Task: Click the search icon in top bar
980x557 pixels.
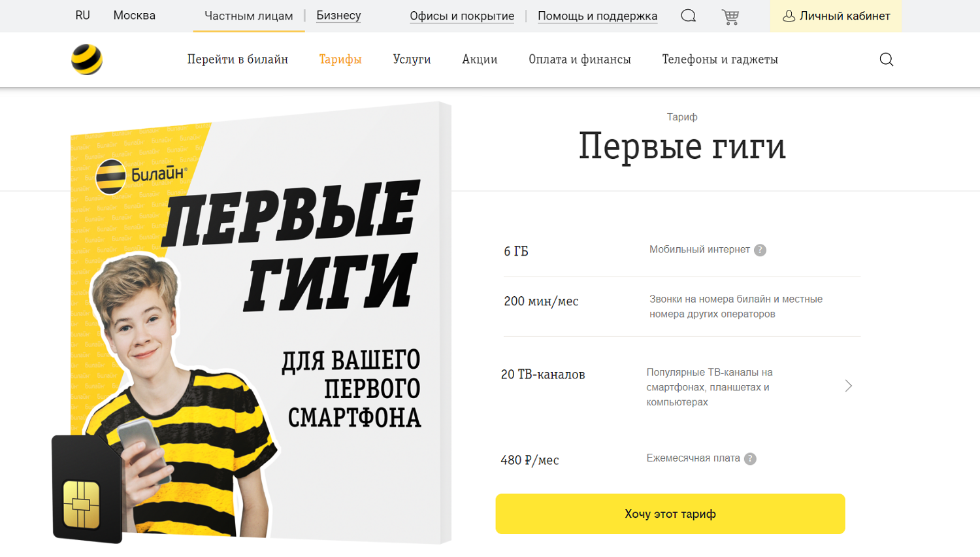Action: pyautogui.click(x=688, y=16)
